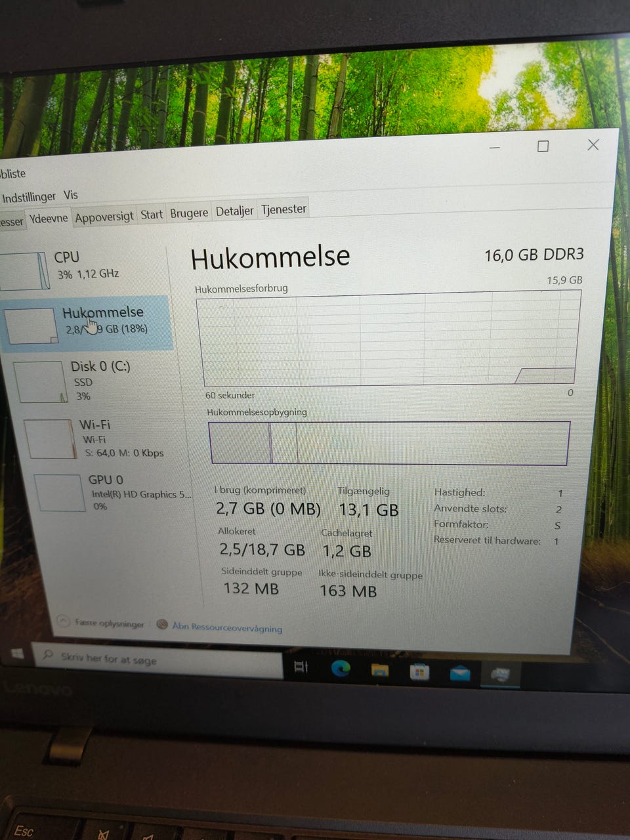Click the Formfaktor label

pos(461,524)
